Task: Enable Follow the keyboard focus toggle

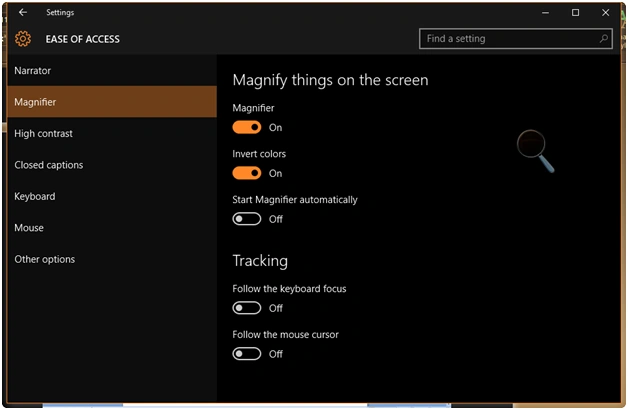Action: click(247, 308)
